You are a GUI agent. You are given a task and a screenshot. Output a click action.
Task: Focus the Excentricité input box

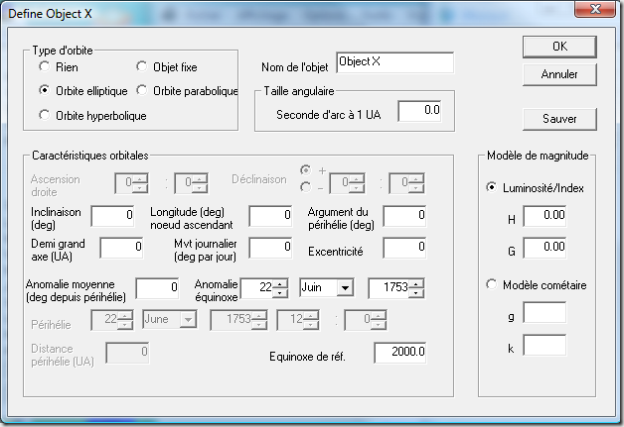point(405,246)
